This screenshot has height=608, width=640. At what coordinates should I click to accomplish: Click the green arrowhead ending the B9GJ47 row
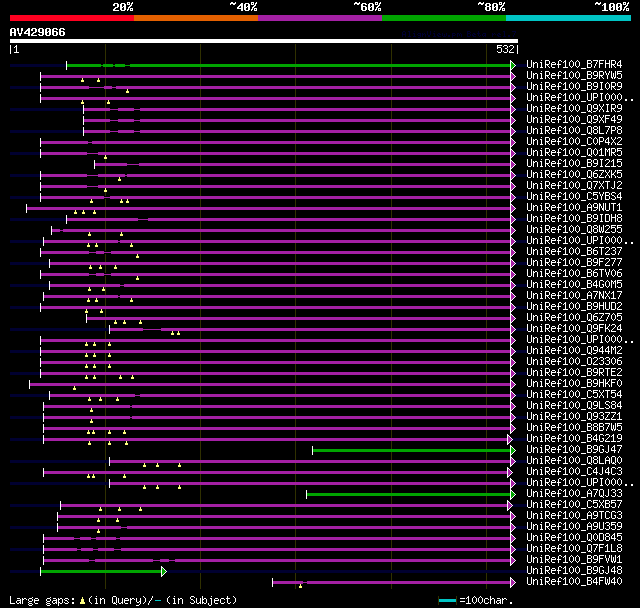(513, 450)
